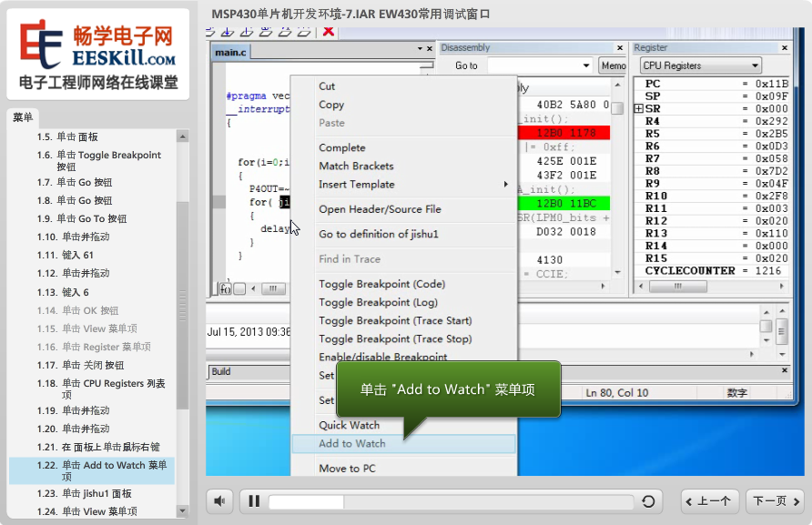The image size is (812, 525).
Task: Choose Open Header/Source File
Action: pos(381,209)
